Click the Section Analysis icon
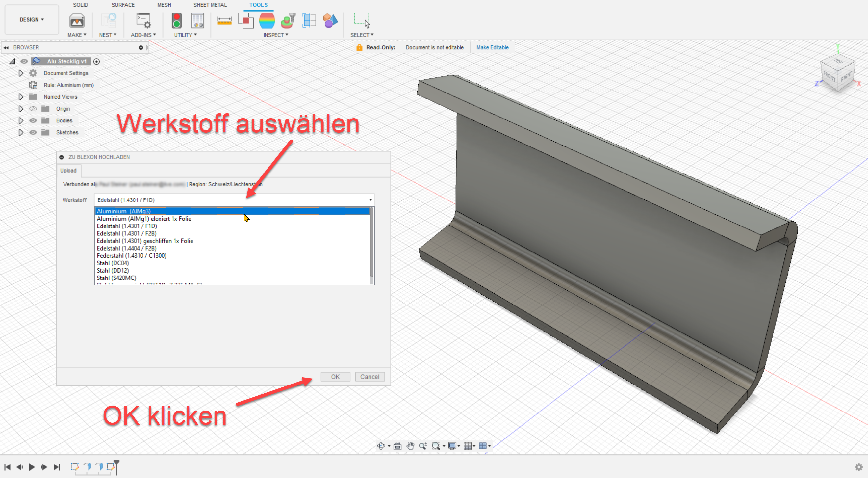This screenshot has height=478, width=868. [x=309, y=21]
